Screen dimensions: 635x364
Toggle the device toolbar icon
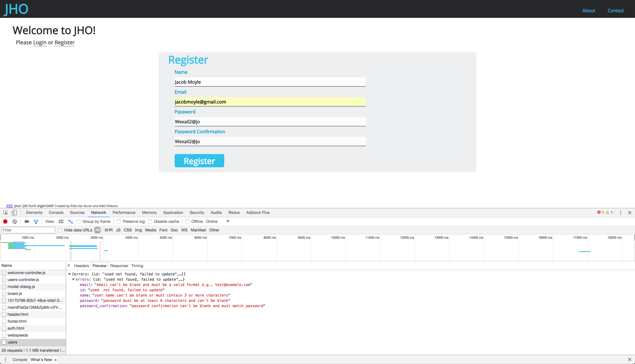tap(14, 213)
